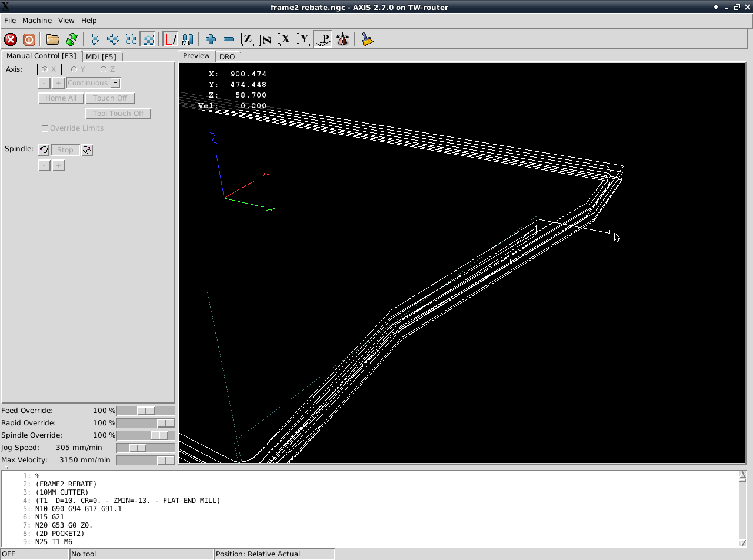Clear live plot with brush icon

[x=368, y=39]
